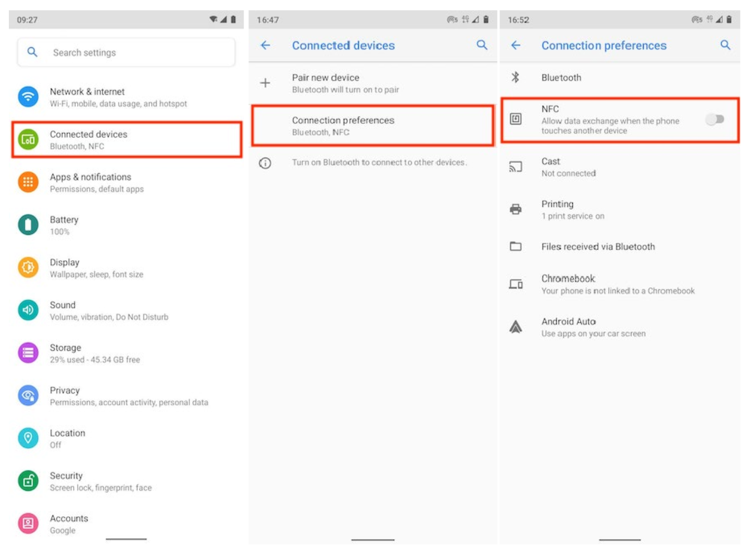Open Chromebook linking option

[618, 284]
